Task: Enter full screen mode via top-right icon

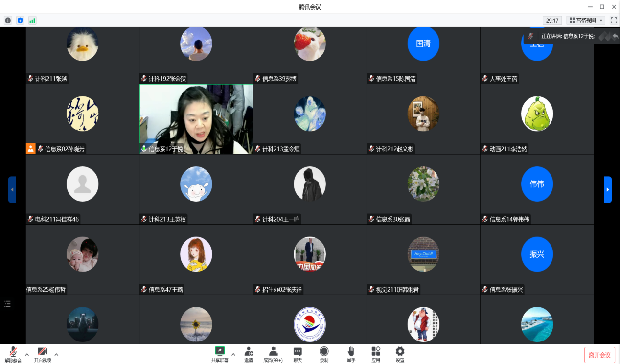Action: (614, 20)
